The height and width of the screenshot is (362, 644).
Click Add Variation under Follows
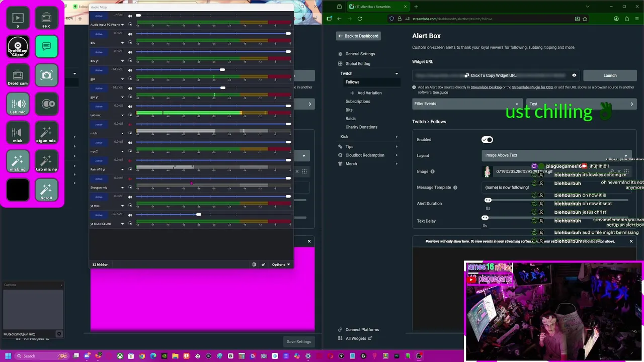pos(366,93)
